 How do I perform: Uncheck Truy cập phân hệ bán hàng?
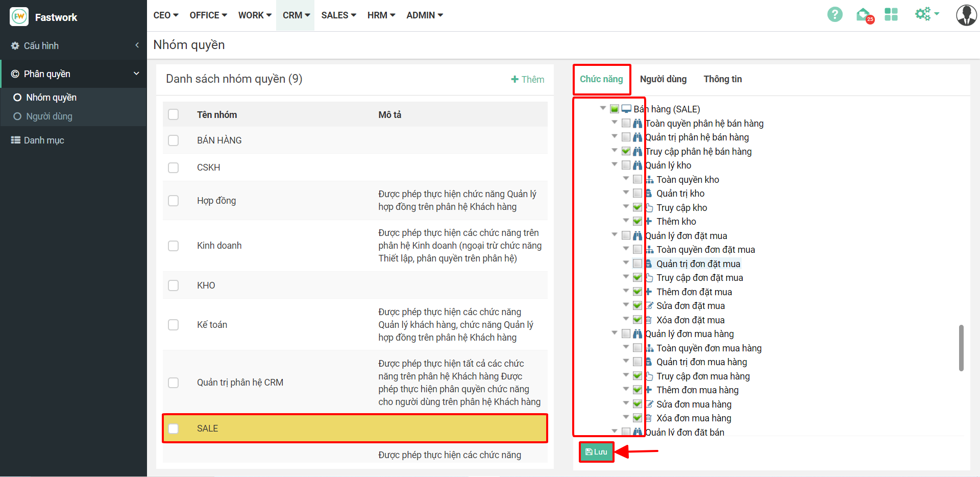626,151
